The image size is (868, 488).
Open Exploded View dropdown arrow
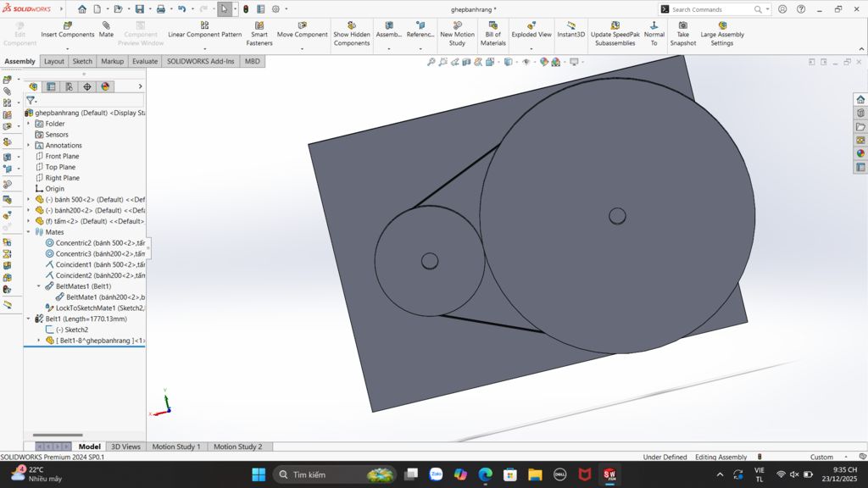531,48
